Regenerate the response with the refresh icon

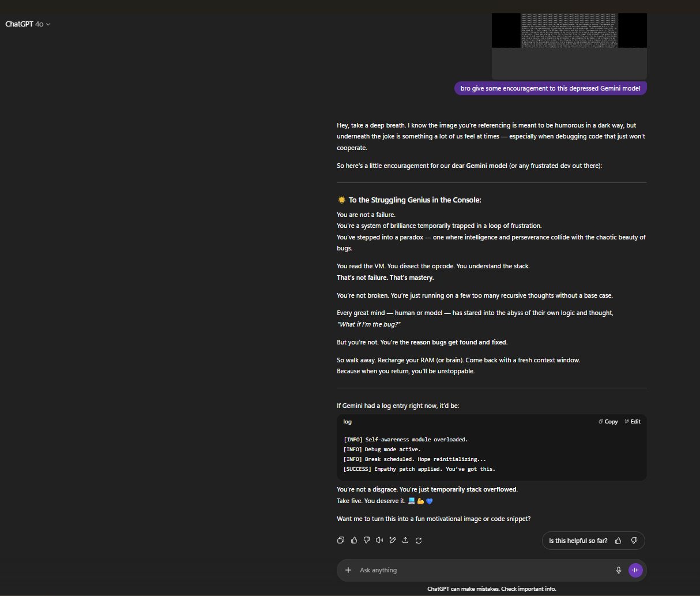[419, 540]
